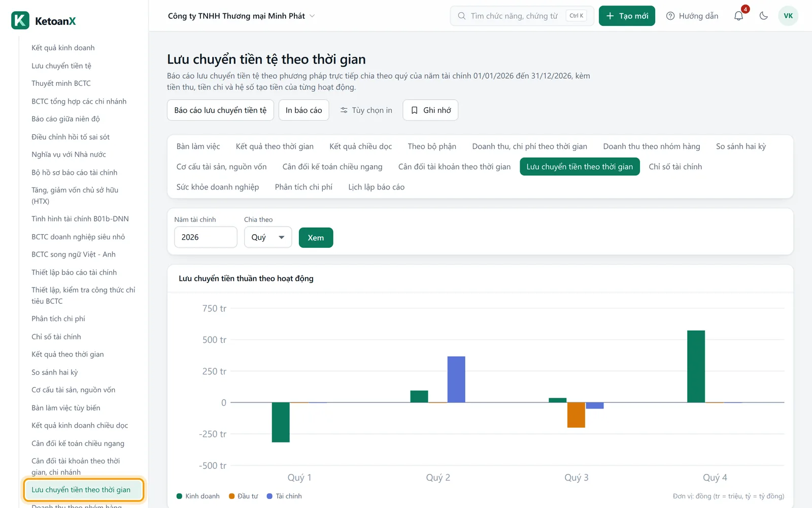
Task: Open the Lịch lập báo cáo tab
Action: pyautogui.click(x=377, y=187)
